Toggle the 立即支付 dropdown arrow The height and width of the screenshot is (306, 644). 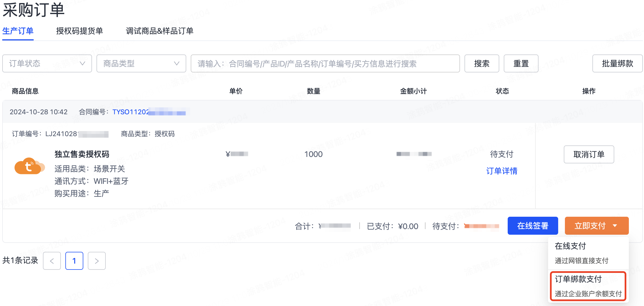615,226
